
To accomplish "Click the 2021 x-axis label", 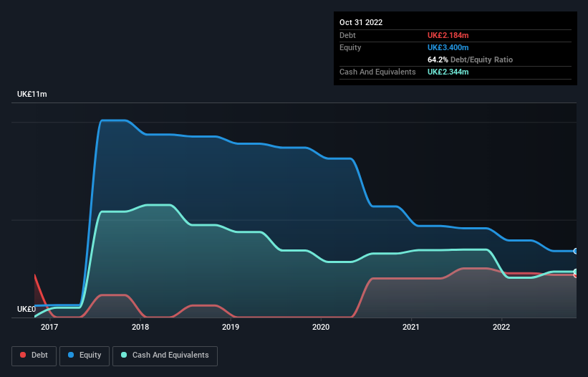I will click(411, 327).
